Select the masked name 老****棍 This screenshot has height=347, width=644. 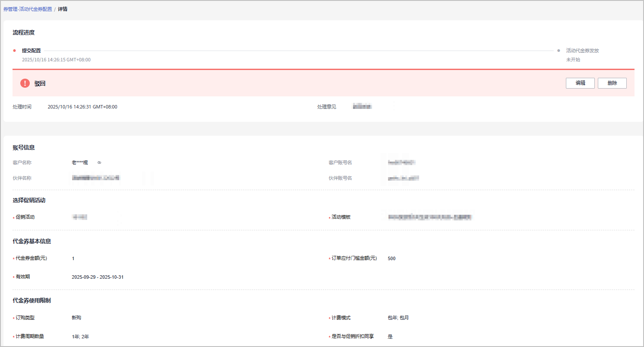point(80,163)
